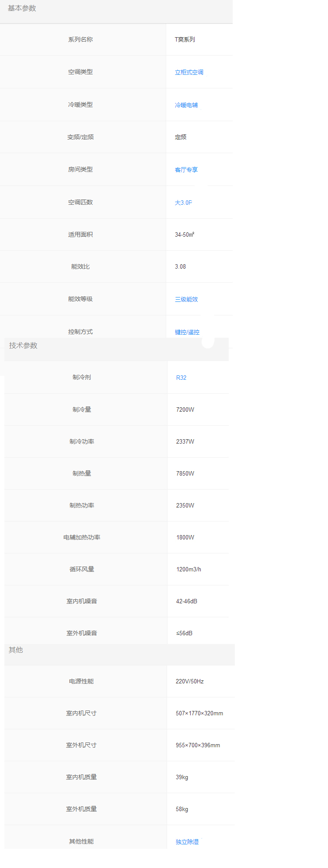
Task: Click the 独立除湿 link
Action: (187, 842)
